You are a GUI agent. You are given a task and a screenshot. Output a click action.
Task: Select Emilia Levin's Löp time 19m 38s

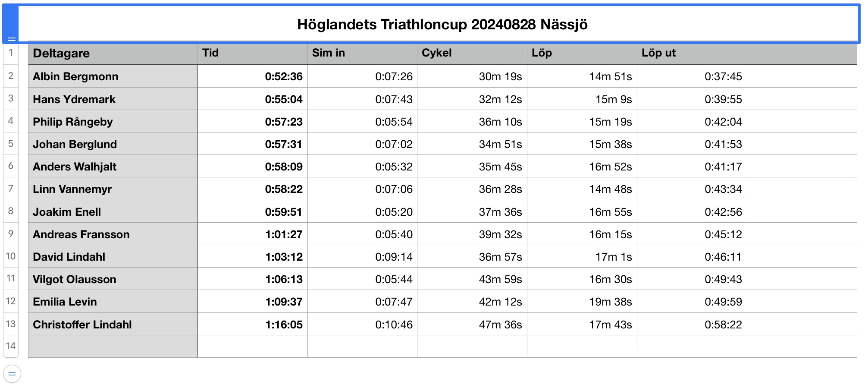point(610,302)
